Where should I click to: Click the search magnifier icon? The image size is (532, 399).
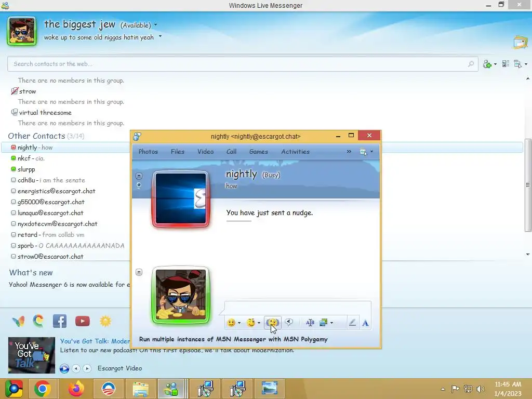471,64
